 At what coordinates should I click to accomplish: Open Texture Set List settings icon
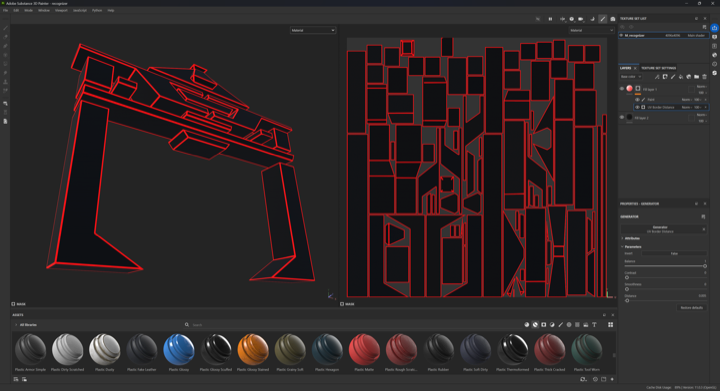704,27
